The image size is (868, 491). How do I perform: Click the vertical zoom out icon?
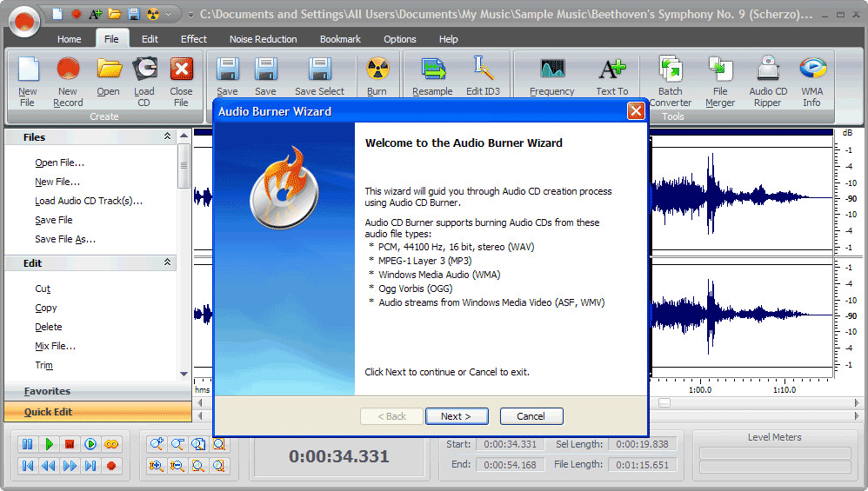177,466
